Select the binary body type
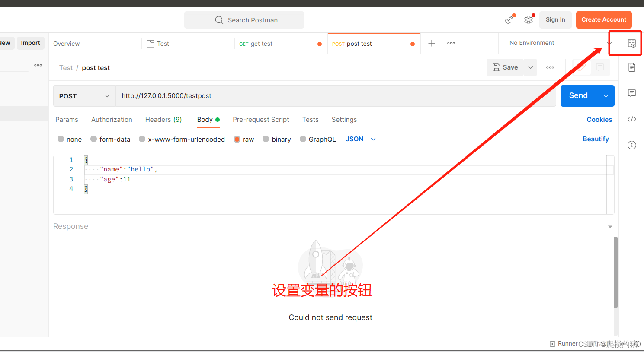Image resolution: width=644 pixels, height=352 pixels. tap(266, 139)
